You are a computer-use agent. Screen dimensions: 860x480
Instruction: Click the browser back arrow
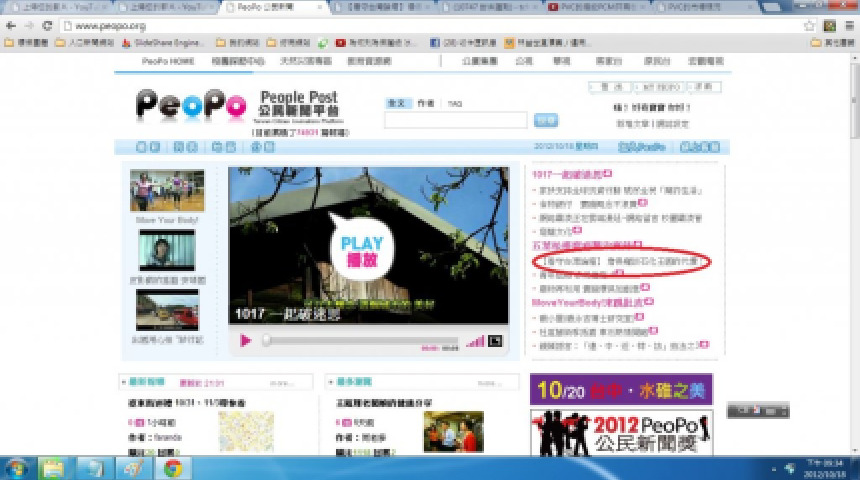click(11, 25)
